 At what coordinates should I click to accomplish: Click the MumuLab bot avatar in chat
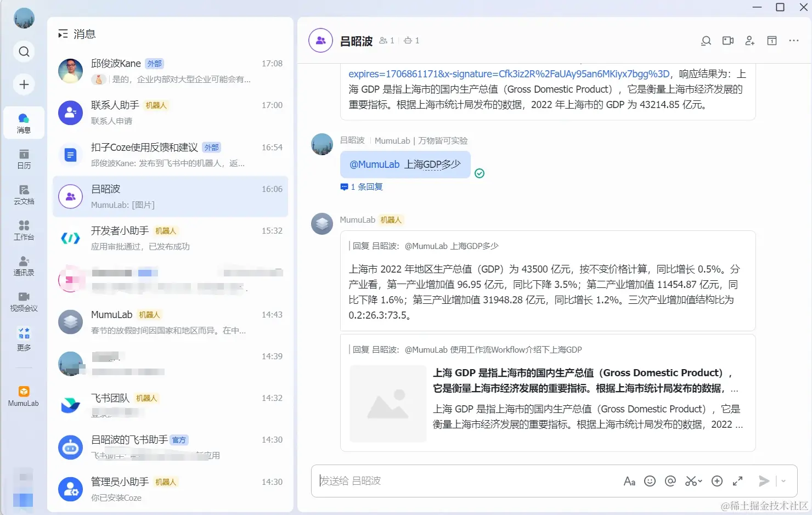[x=322, y=224]
